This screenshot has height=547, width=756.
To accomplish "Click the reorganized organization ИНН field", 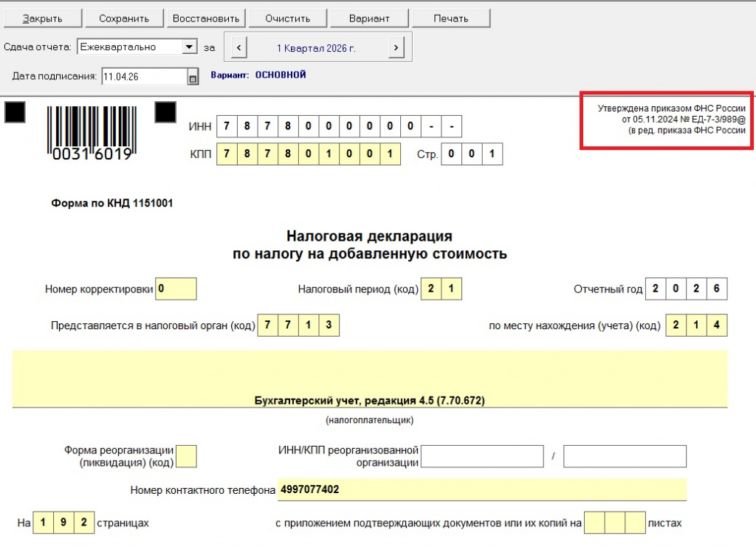I will [482, 456].
